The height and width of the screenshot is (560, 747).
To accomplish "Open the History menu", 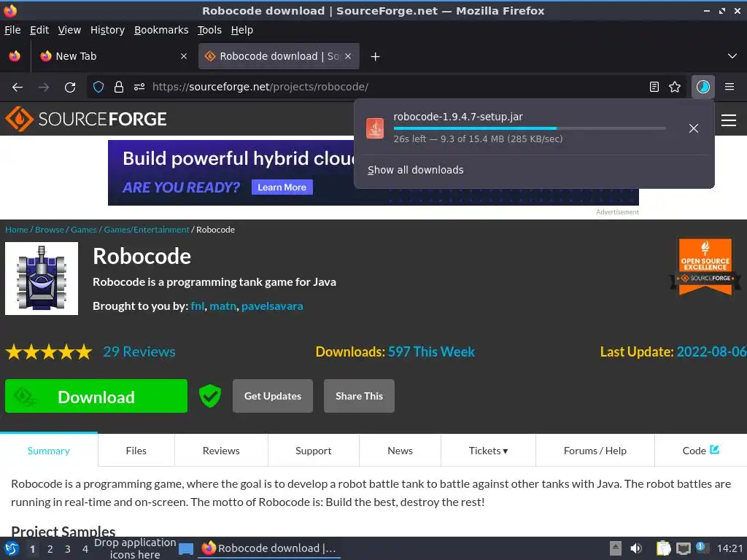I will click(x=108, y=30).
